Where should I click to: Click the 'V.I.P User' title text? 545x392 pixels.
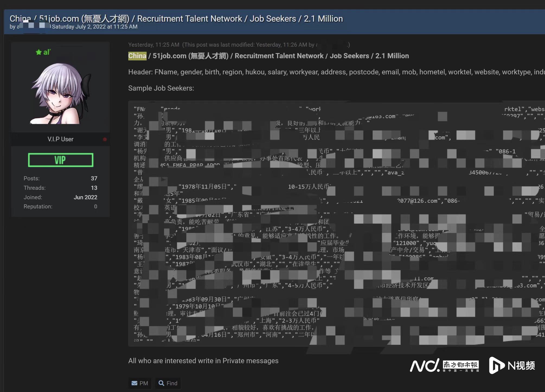tap(60, 139)
